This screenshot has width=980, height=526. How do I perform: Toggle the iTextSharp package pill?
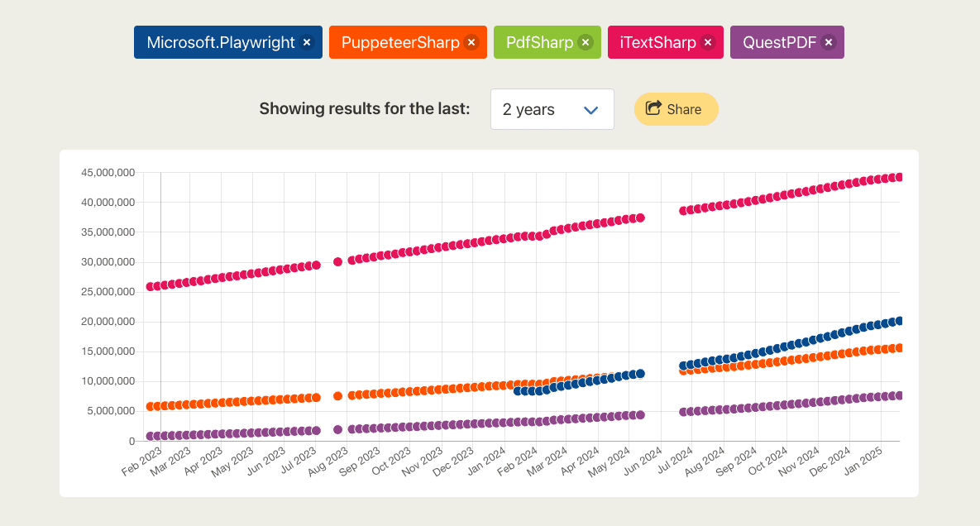click(658, 41)
